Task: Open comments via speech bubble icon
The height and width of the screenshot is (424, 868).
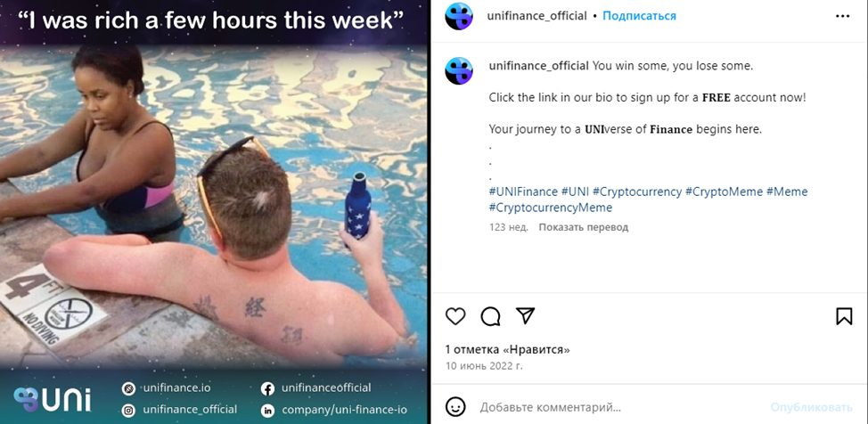Action: (490, 316)
